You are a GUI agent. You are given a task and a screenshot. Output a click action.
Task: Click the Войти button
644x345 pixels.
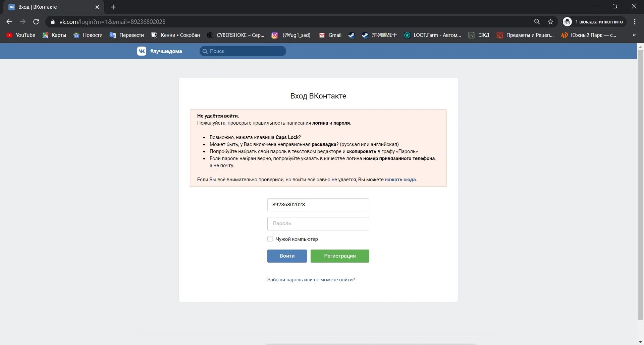pos(287,256)
